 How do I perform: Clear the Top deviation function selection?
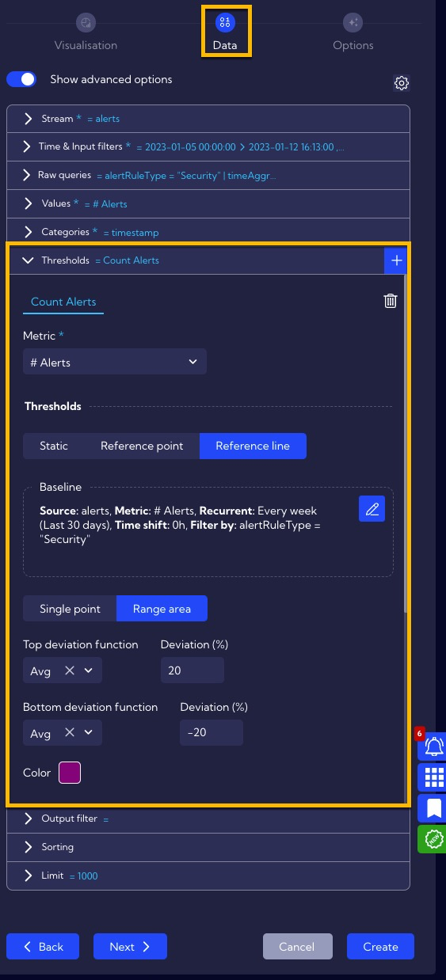click(x=70, y=670)
